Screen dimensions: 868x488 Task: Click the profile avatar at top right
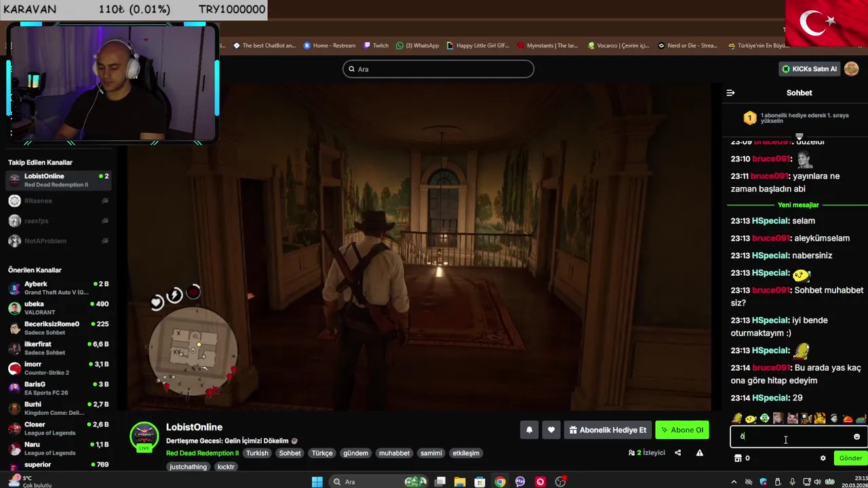852,68
